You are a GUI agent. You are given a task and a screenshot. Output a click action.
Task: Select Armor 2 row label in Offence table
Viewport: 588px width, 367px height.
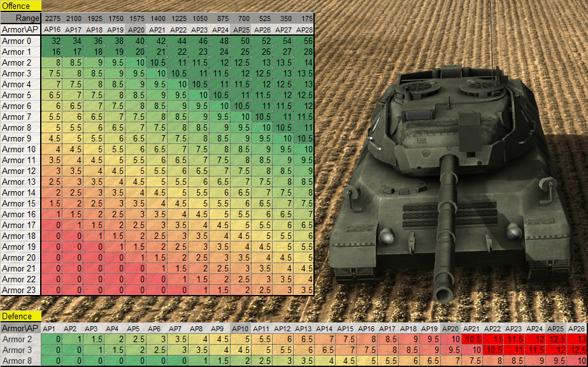coord(20,62)
